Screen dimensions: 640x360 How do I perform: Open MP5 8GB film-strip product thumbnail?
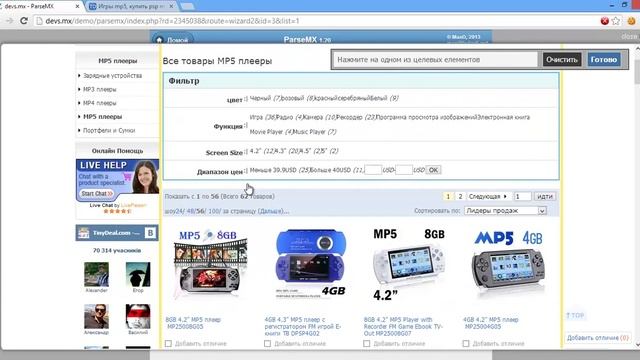(210, 265)
